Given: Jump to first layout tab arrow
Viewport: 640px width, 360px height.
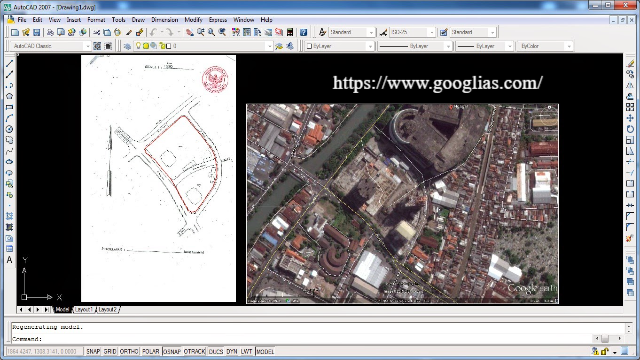Looking at the screenshot, I should (x=21, y=310).
